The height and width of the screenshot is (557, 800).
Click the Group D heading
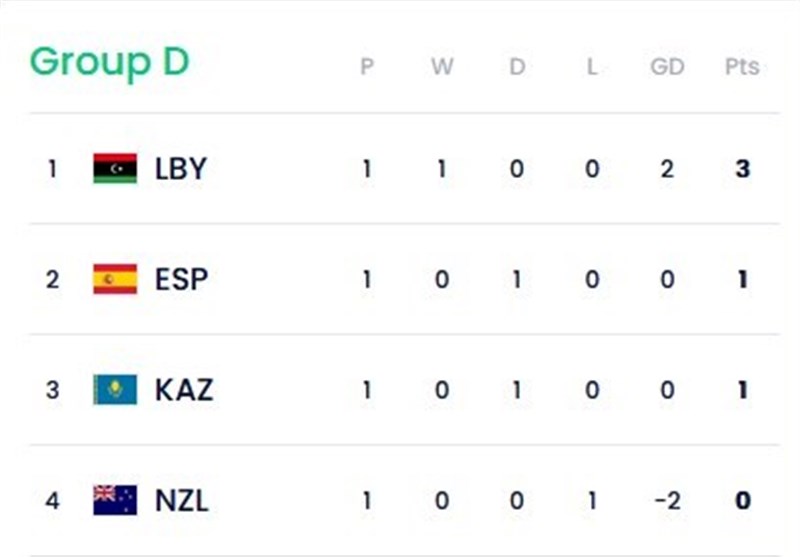[109, 62]
